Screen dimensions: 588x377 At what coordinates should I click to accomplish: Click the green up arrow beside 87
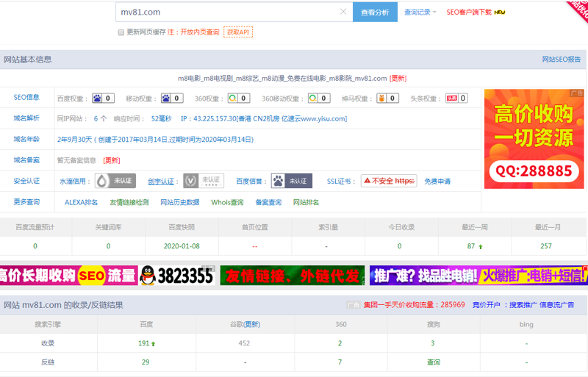(x=481, y=246)
